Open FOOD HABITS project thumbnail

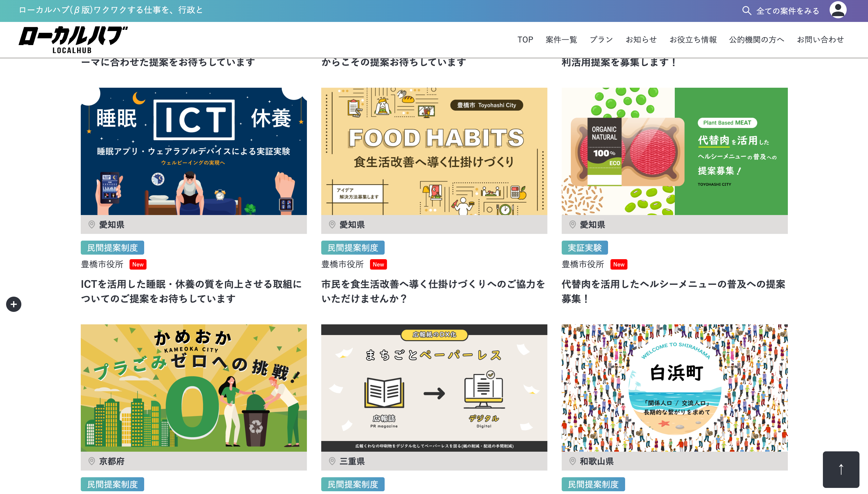coord(434,151)
